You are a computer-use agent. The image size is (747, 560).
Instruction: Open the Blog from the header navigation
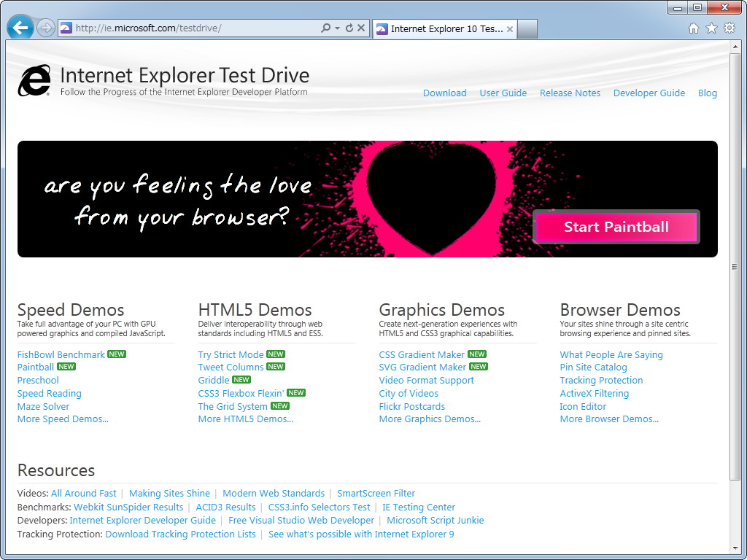click(707, 93)
